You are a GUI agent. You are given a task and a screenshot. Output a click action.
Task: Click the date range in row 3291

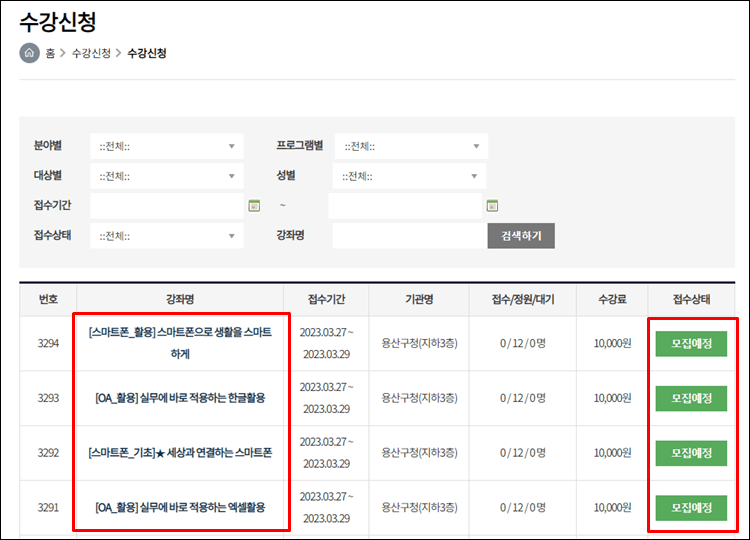[x=326, y=507]
